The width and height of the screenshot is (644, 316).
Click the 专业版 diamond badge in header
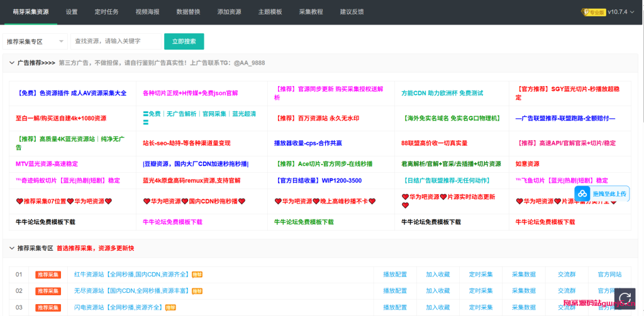click(x=592, y=12)
